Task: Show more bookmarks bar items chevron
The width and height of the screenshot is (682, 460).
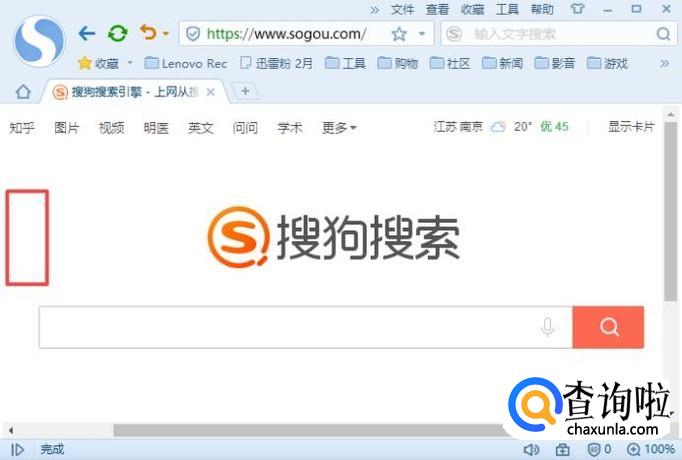Action: click(665, 63)
